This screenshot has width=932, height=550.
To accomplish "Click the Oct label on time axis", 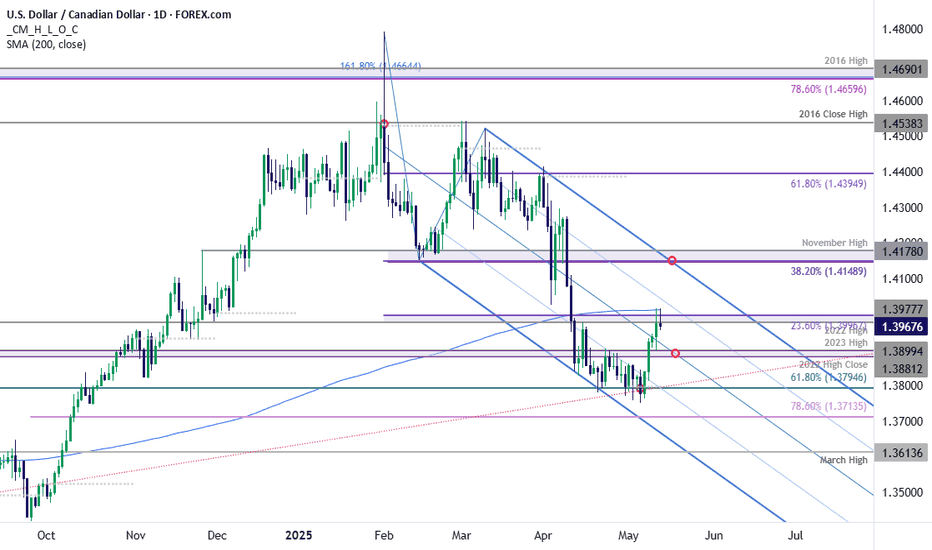I will (x=46, y=535).
